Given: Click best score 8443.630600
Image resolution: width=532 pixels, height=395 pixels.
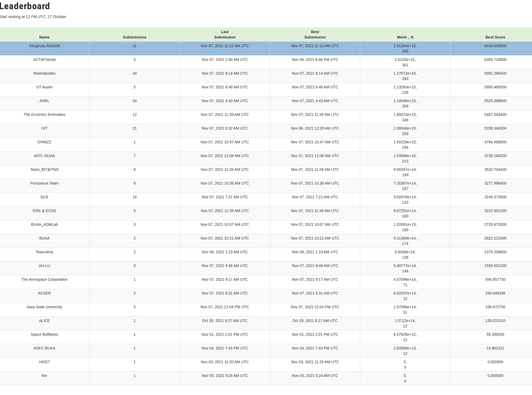Looking at the screenshot, I should coord(495,46).
